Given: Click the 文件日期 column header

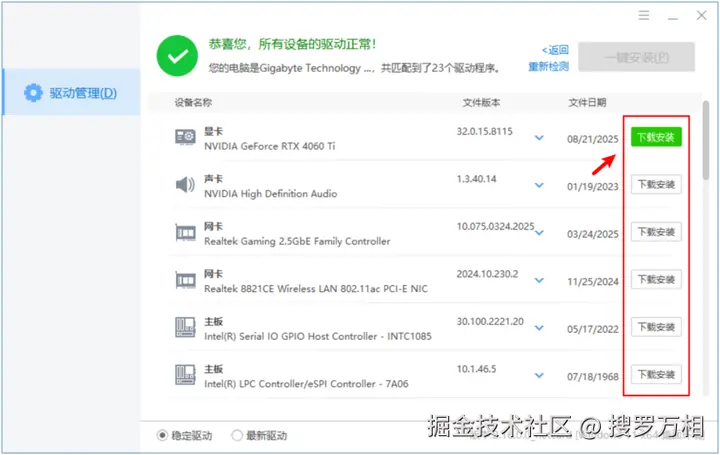Looking at the screenshot, I should click(587, 102).
